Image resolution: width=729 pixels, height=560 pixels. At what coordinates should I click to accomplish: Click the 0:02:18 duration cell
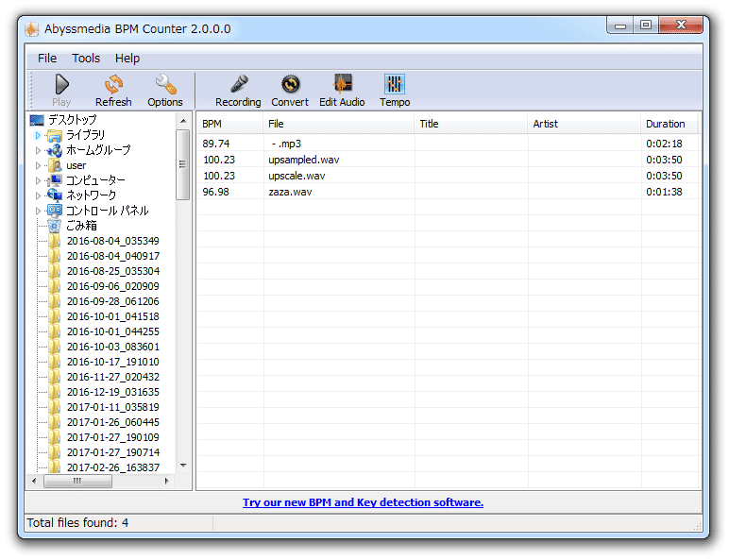tap(664, 144)
